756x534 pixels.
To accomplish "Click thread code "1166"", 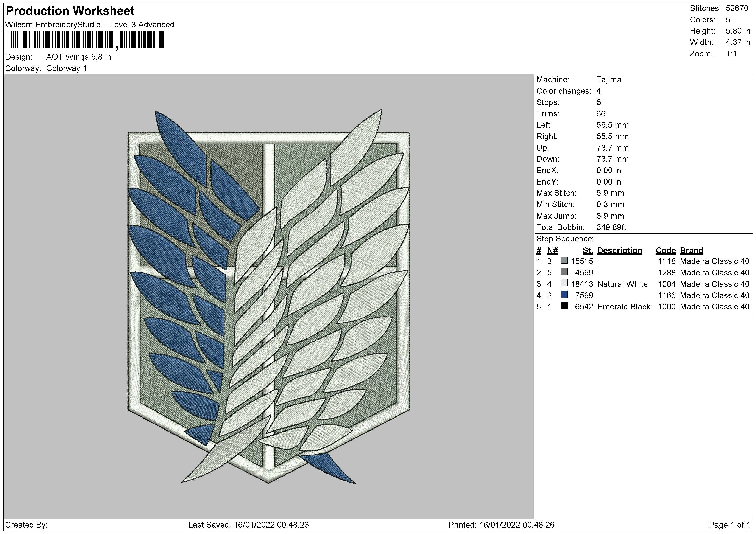I will pos(667,295).
